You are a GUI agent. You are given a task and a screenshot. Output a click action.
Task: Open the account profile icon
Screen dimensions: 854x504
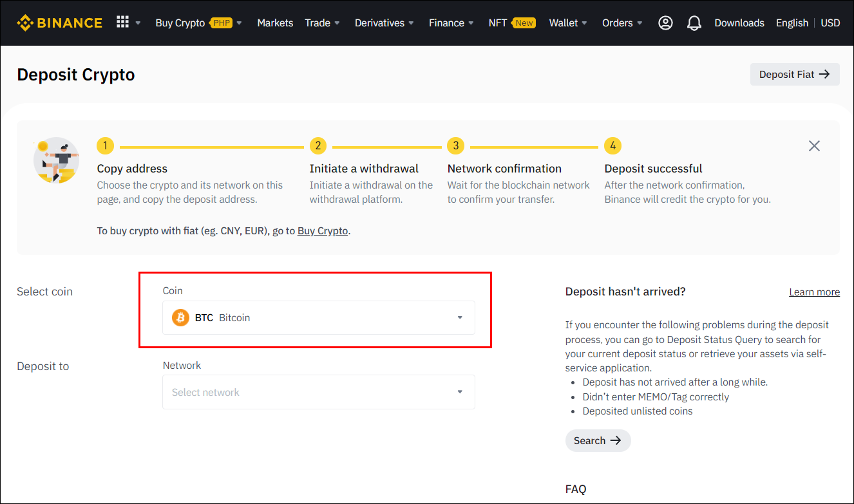[x=665, y=23]
